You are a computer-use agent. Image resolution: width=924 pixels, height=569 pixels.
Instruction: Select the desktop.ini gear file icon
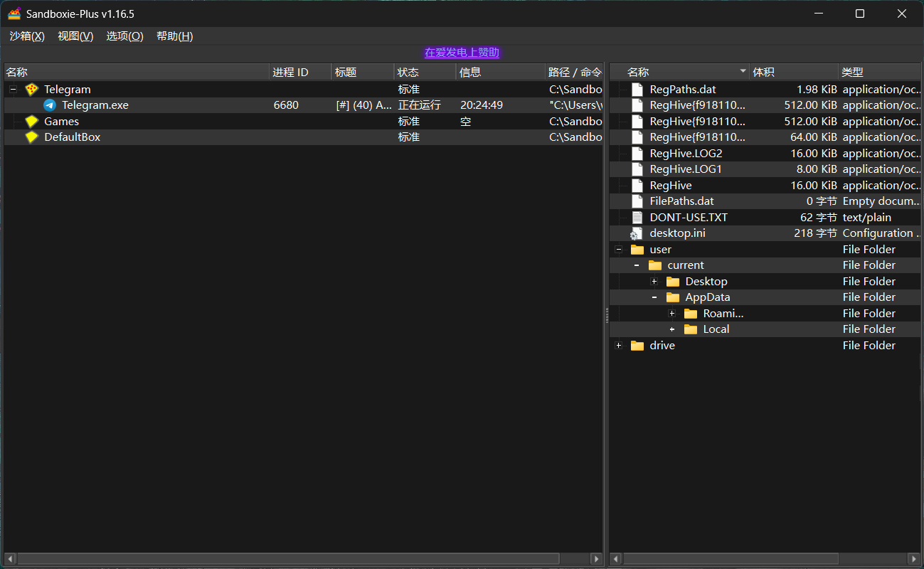(x=637, y=233)
